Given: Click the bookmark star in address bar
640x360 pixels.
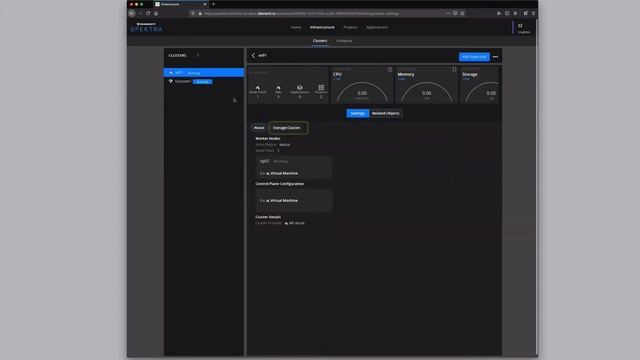Looking at the screenshot, I should click(462, 13).
